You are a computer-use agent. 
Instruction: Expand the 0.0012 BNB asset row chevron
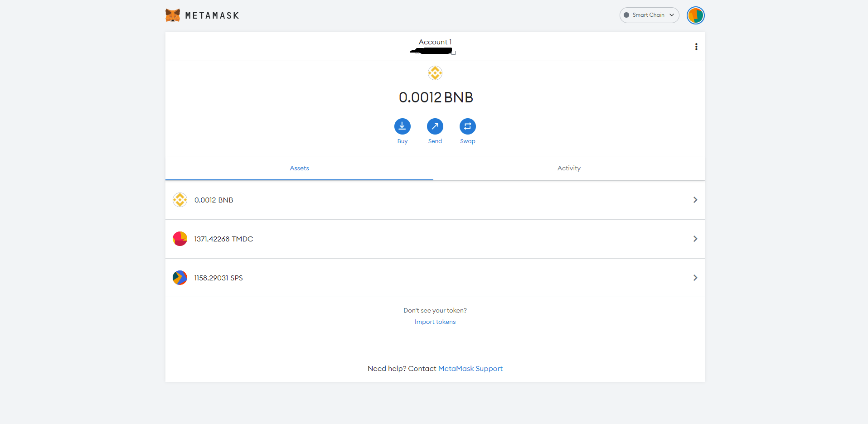695,200
